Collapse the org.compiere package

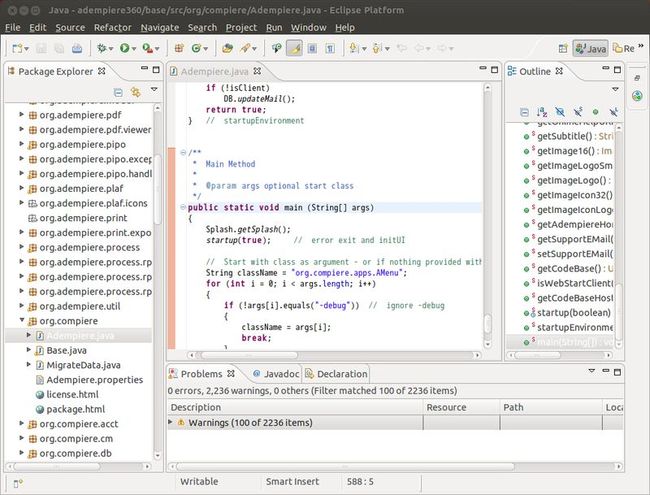[22, 320]
